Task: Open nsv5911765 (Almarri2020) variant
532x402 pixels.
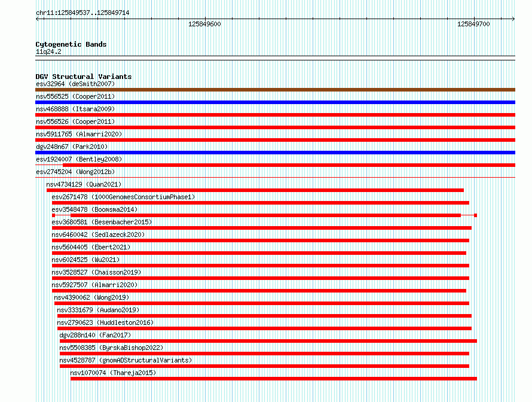Action: coord(79,134)
